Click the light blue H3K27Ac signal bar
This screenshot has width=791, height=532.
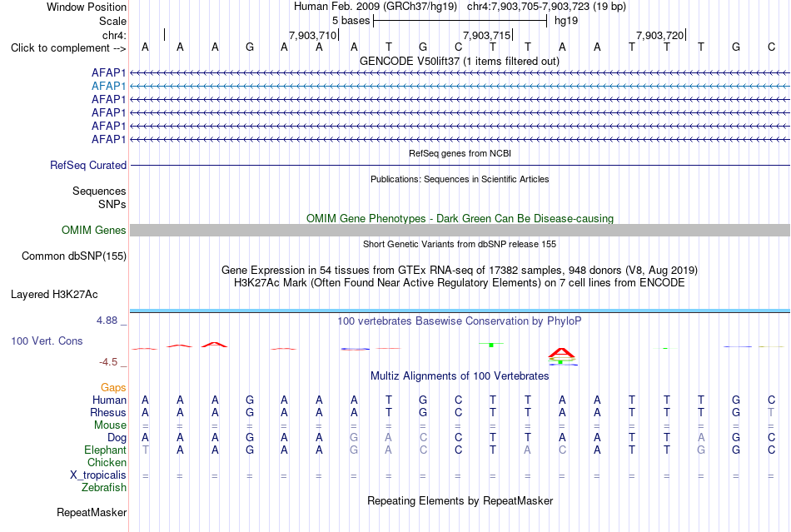460,311
